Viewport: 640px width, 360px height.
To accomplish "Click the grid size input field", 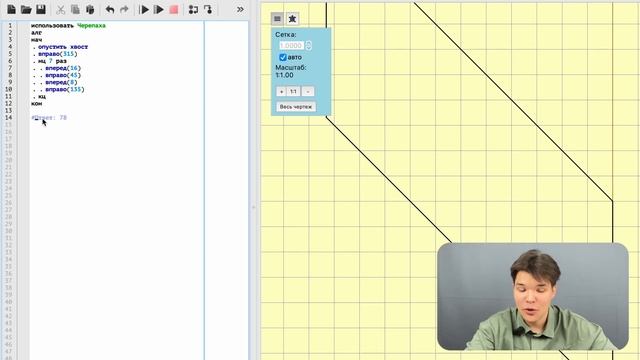I will (291, 45).
